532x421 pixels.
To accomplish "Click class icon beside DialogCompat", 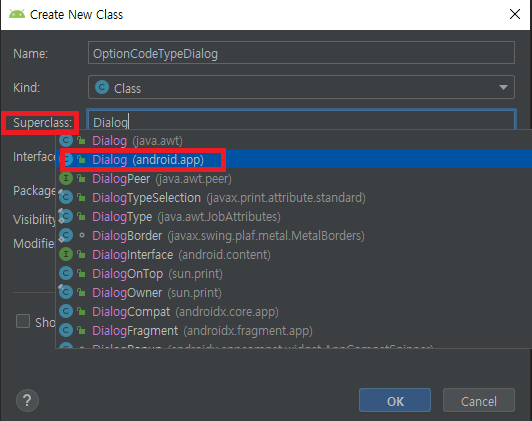I will [66, 311].
